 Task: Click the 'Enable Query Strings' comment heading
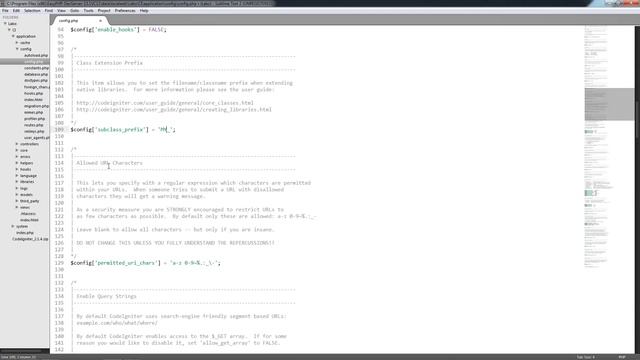coord(106,296)
